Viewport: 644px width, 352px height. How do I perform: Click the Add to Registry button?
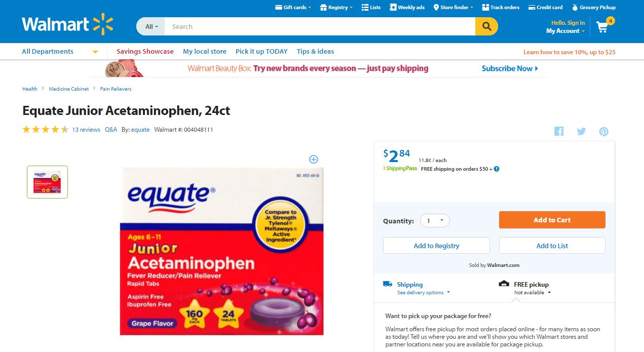436,246
